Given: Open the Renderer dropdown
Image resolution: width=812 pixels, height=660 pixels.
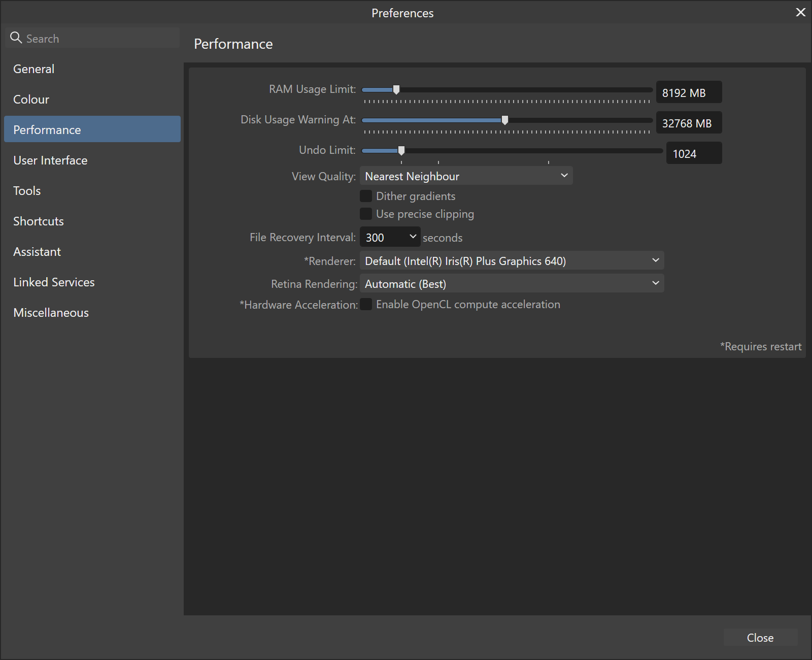Looking at the screenshot, I should tap(512, 260).
